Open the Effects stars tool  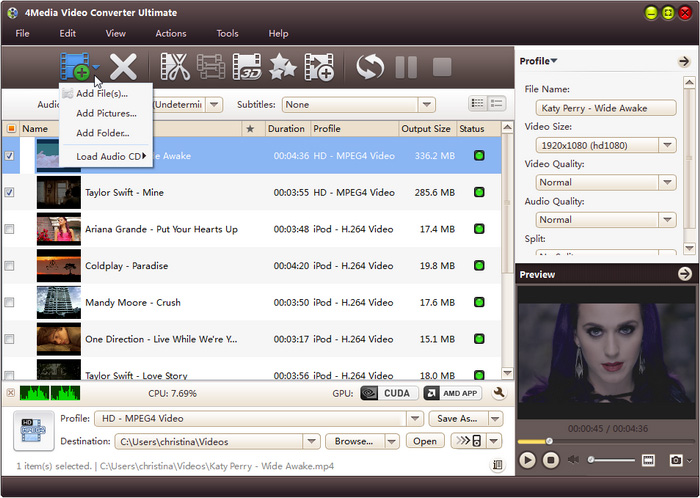(x=283, y=67)
